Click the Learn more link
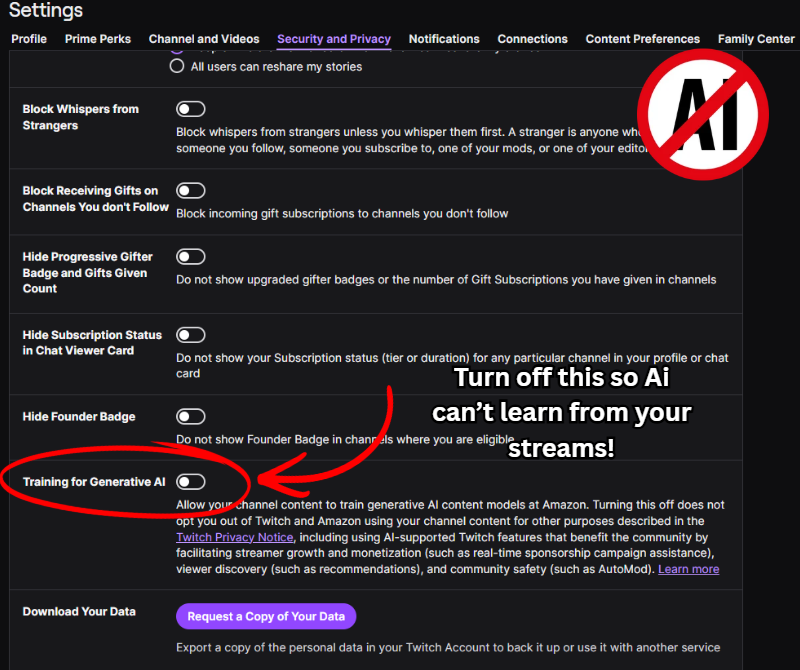The image size is (800, 670). (x=688, y=569)
